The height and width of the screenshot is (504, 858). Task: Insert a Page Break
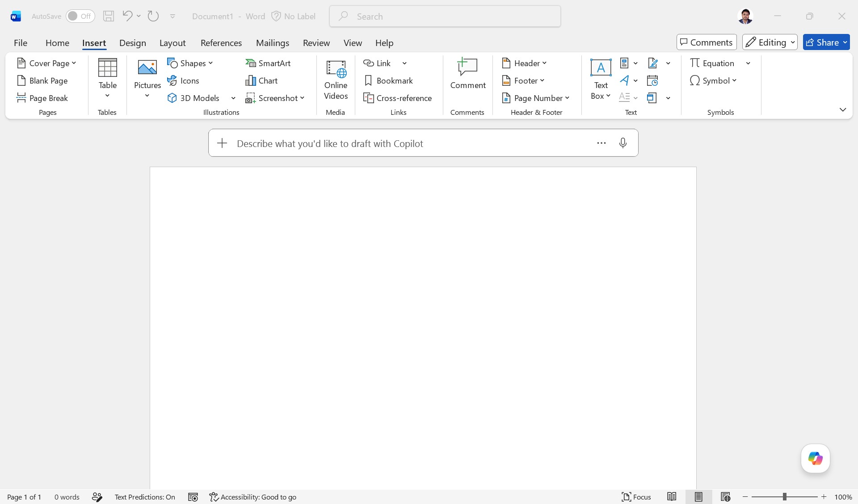click(x=42, y=98)
